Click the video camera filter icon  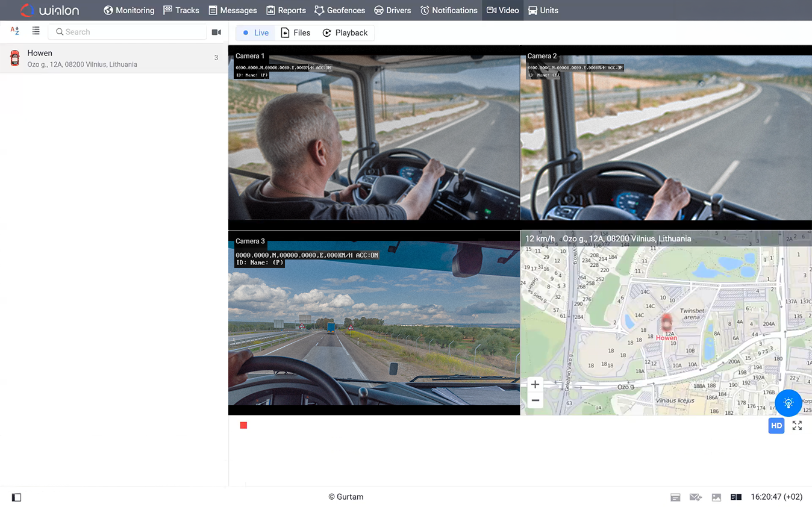pos(216,32)
